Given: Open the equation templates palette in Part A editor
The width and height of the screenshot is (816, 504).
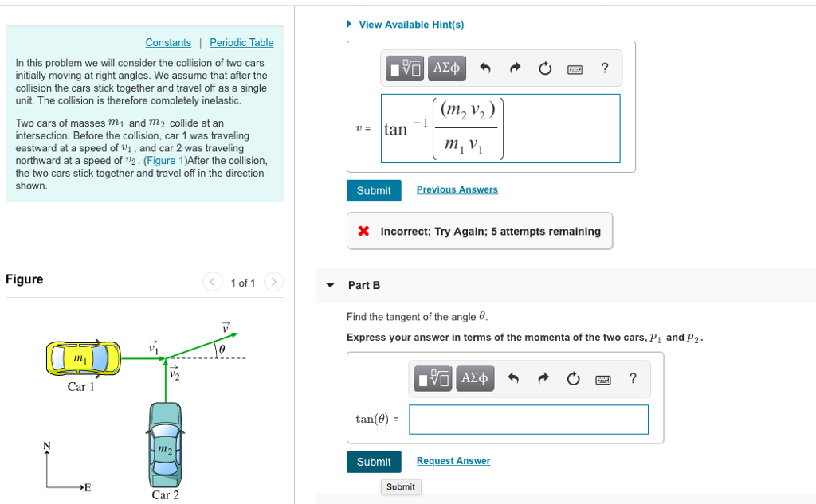Looking at the screenshot, I should 403,68.
